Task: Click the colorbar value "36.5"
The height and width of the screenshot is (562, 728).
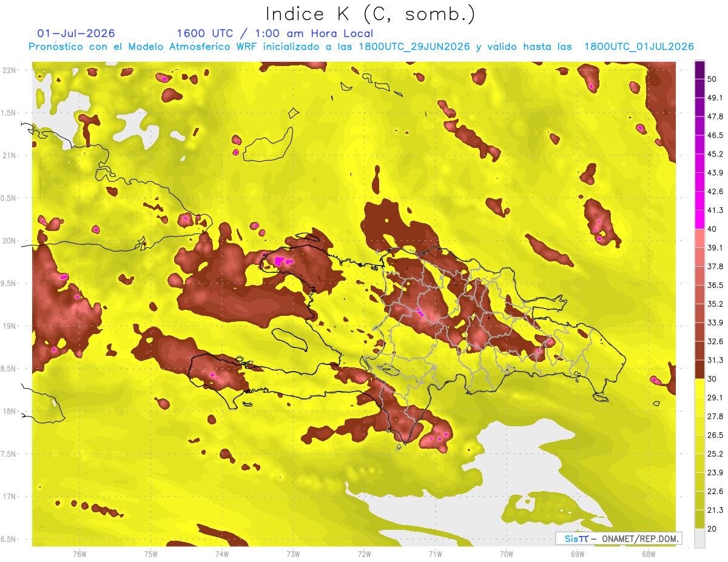Action: pos(715,285)
